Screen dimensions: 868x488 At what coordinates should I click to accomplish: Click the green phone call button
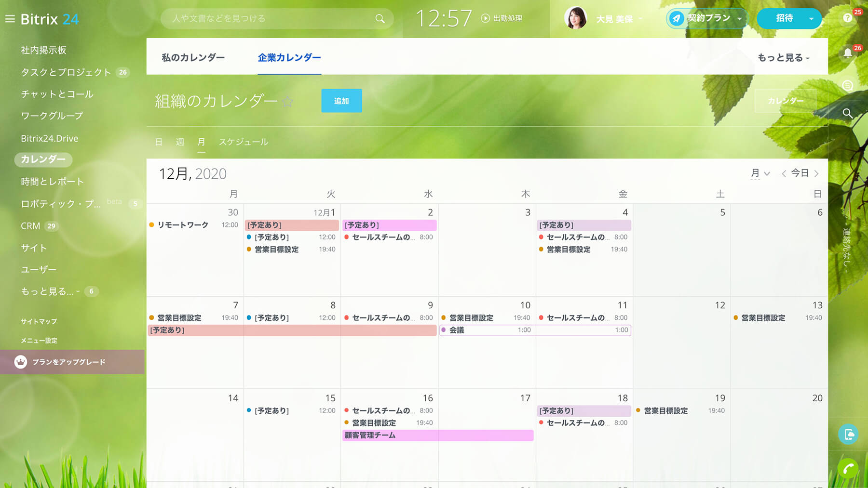tap(848, 467)
